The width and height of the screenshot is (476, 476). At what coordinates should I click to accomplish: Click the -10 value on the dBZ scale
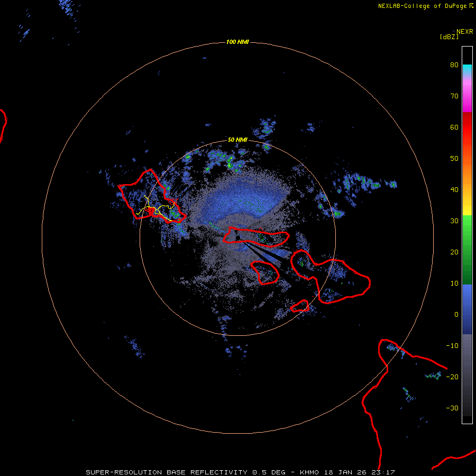click(452, 346)
